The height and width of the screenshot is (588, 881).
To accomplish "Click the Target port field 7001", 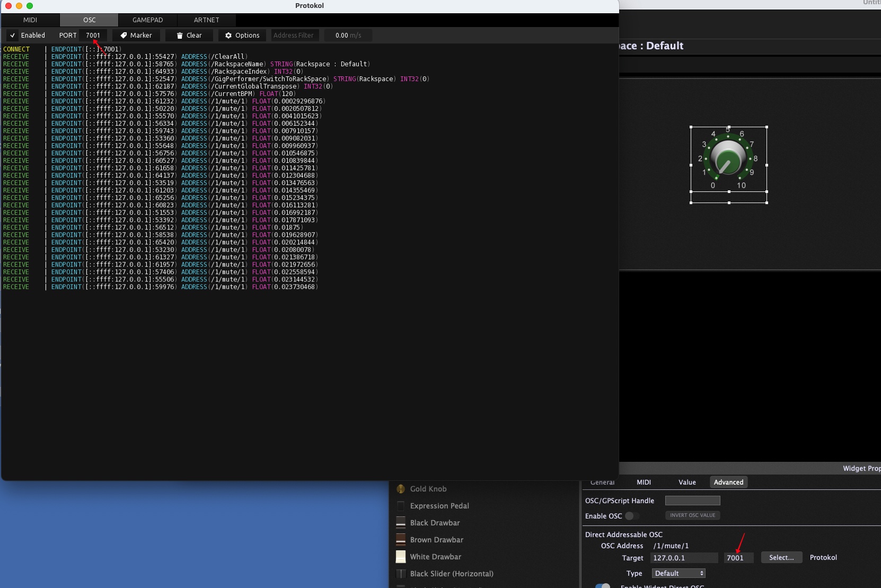I will (x=738, y=558).
